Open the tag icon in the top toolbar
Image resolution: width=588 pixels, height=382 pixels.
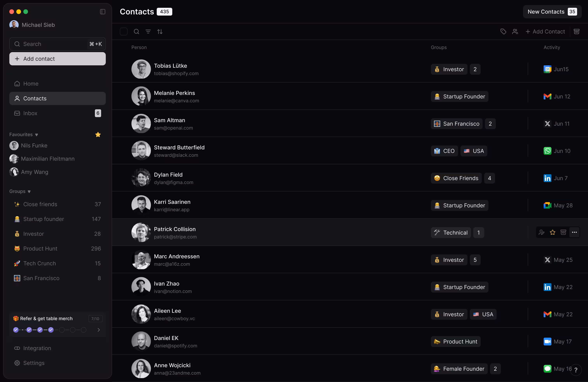503,32
